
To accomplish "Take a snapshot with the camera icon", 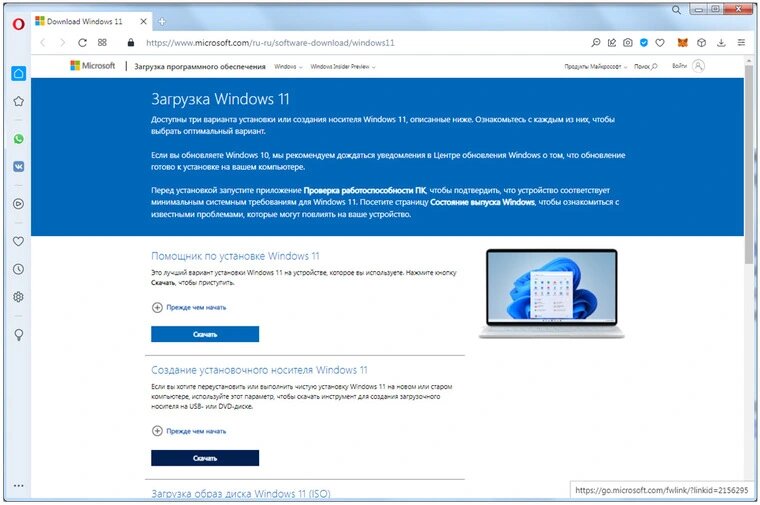I will tap(628, 43).
